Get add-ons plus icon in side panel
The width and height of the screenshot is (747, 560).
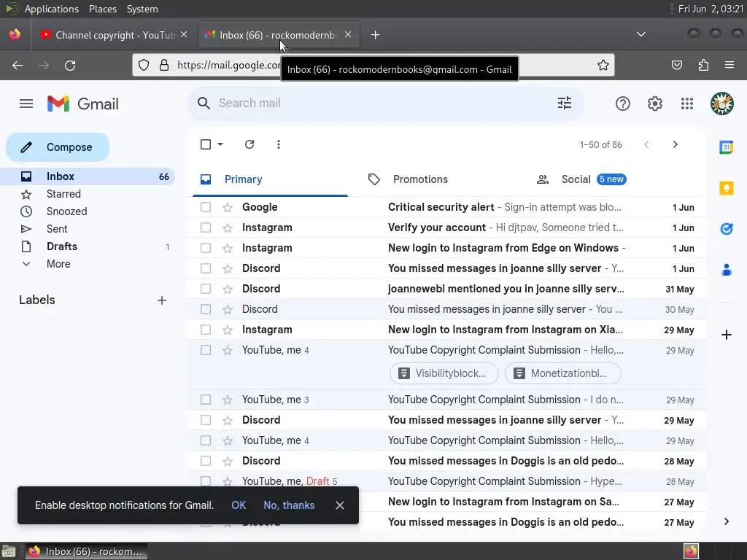pos(726,335)
